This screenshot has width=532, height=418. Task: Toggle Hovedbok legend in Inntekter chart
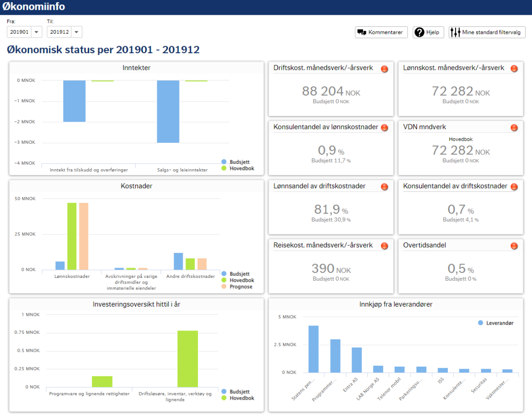(238, 168)
